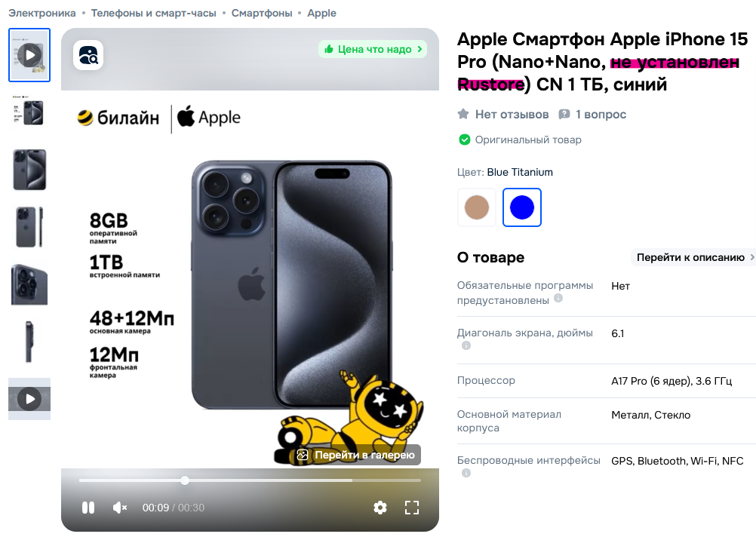The height and width of the screenshot is (540, 756).
Task: Expand Перейти к описанию link
Action: pos(694,257)
